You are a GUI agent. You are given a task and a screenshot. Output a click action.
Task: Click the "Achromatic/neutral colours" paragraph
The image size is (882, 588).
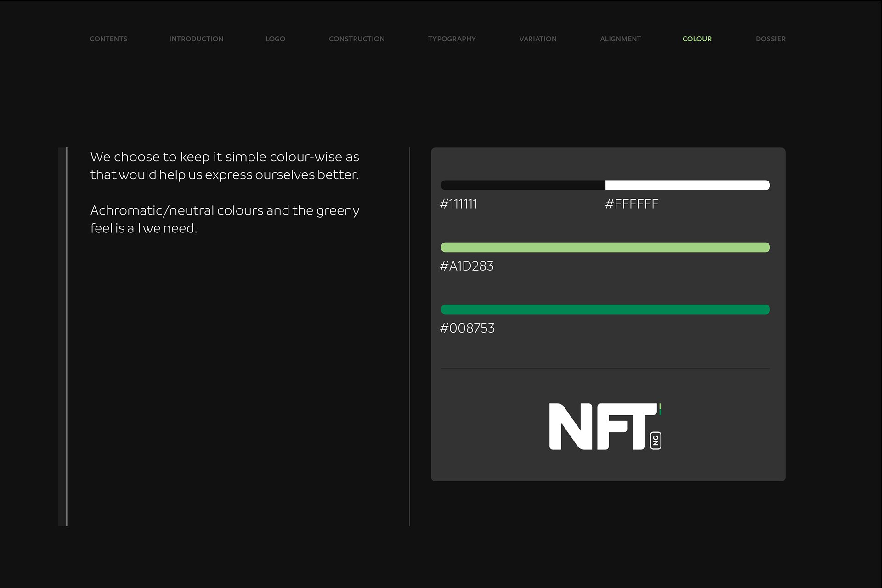225,219
